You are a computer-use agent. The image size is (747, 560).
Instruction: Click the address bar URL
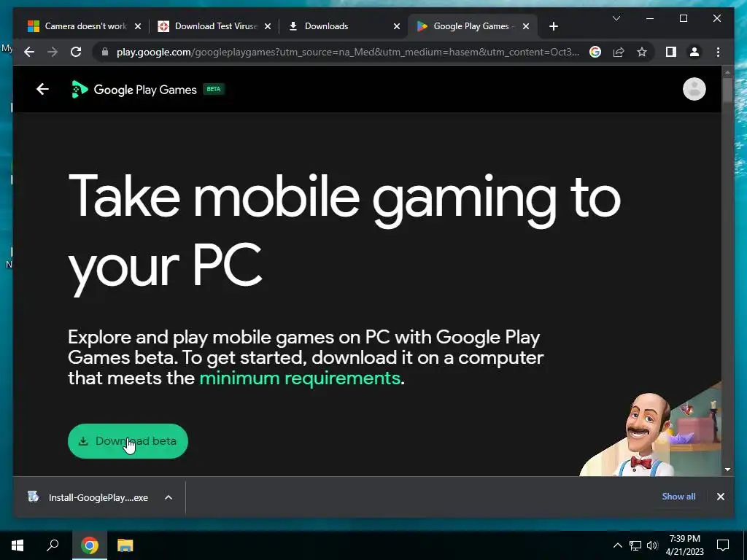pos(348,52)
